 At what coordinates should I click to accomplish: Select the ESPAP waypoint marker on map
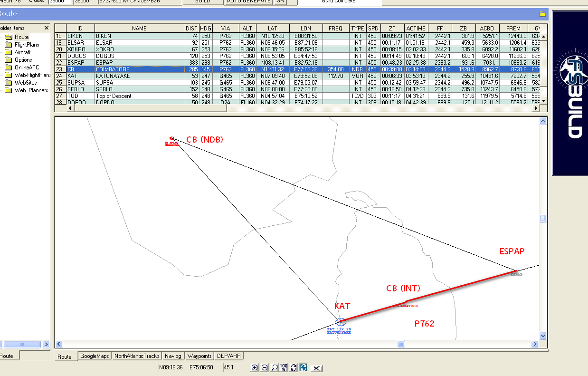[516, 272]
